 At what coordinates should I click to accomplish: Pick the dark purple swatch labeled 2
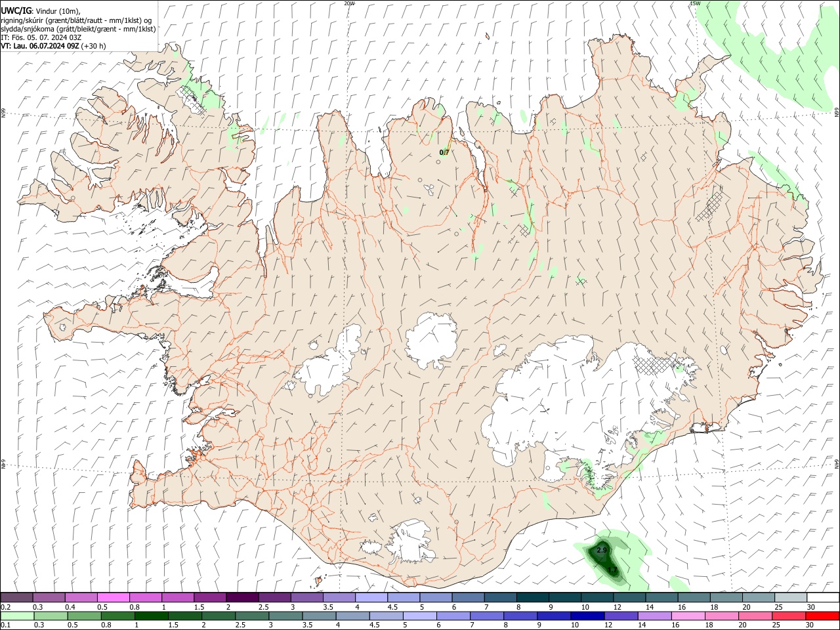pyautogui.click(x=241, y=598)
